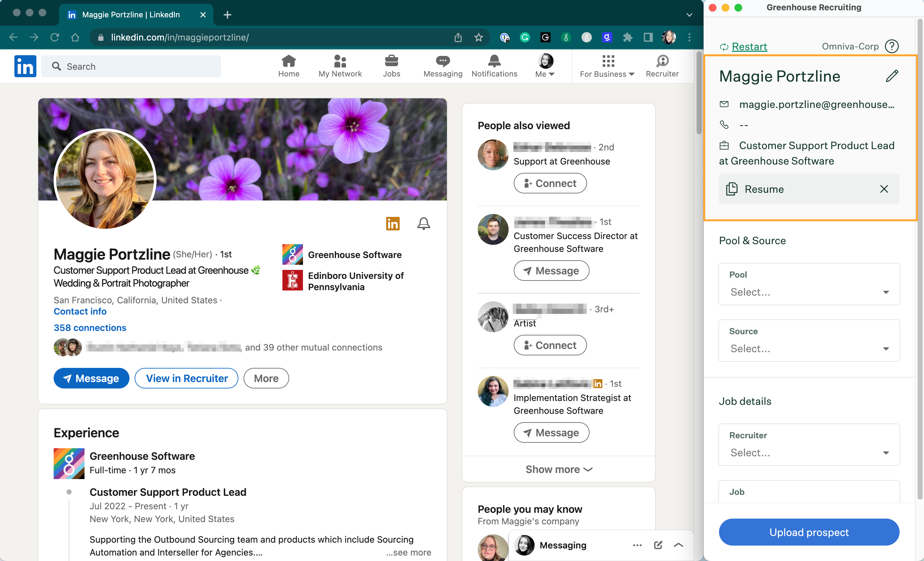Open Messaging bar three-dot options
924x561 pixels.
pyautogui.click(x=637, y=545)
